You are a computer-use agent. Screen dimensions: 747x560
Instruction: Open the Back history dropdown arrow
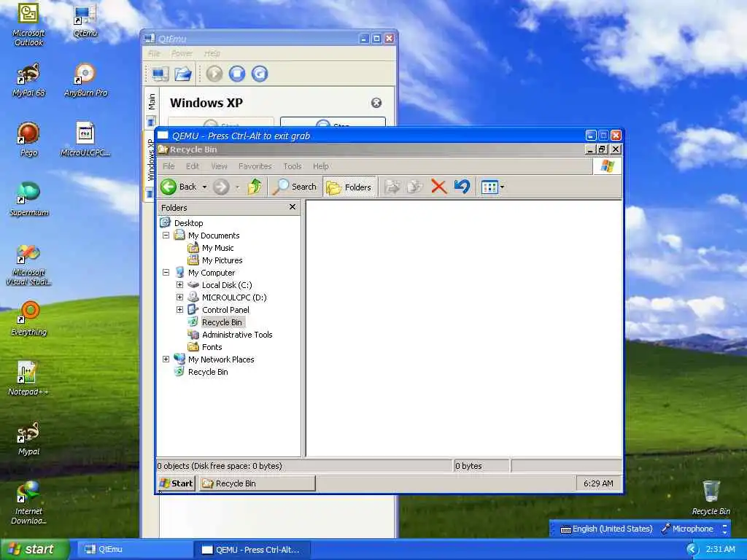pyautogui.click(x=204, y=187)
